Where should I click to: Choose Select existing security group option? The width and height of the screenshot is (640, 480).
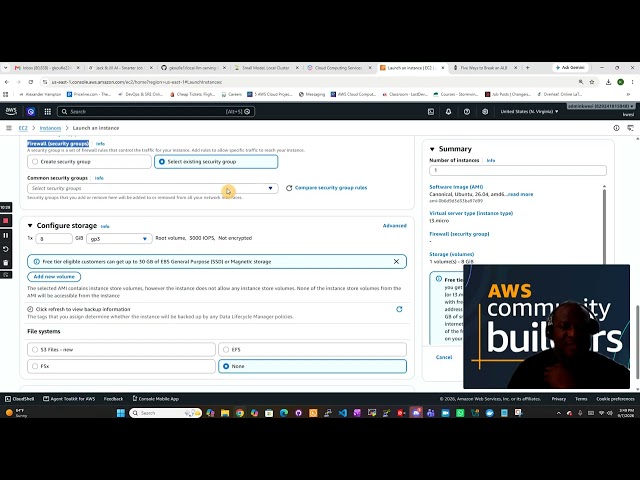[216, 162]
